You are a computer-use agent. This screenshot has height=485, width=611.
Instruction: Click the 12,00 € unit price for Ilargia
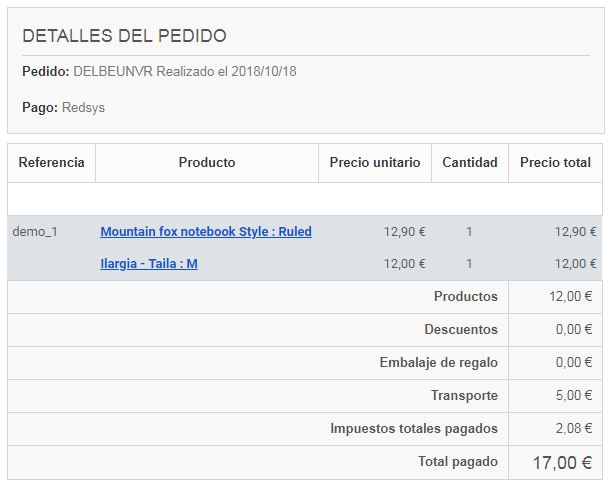[404, 264]
